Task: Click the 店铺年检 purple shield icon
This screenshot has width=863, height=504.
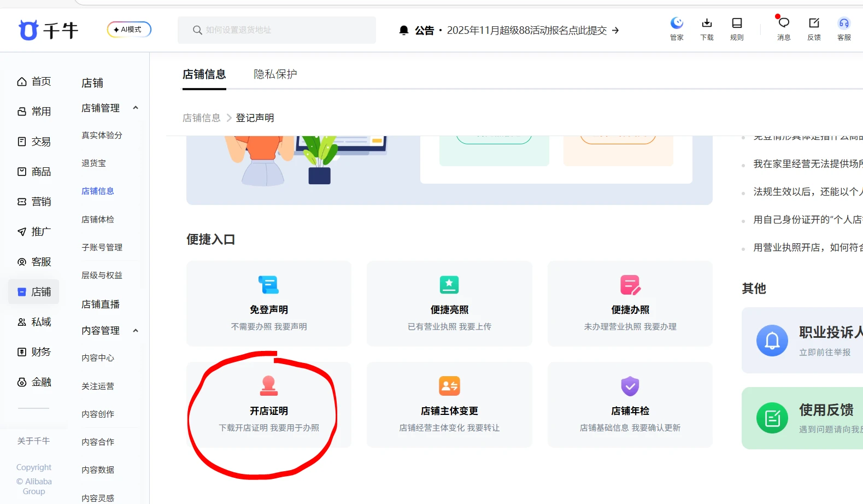Action: [x=630, y=386]
